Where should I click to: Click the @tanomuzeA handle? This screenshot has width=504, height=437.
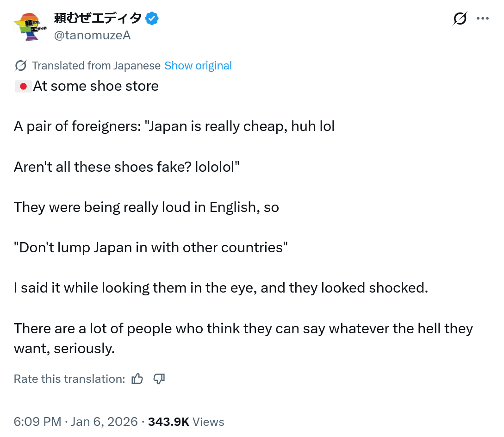point(92,35)
